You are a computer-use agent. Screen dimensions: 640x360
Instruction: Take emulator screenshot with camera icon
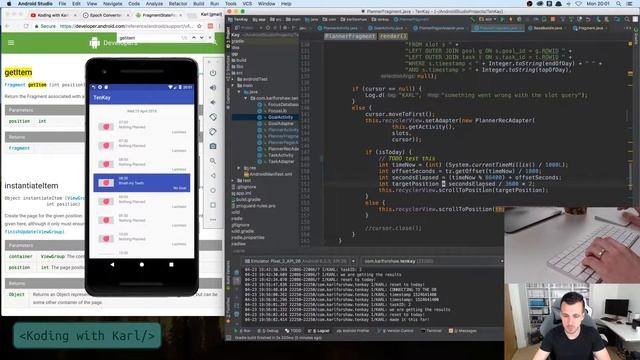coord(213,146)
